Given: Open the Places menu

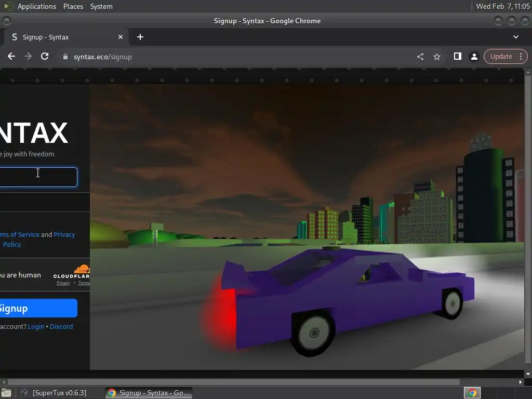Looking at the screenshot, I should pos(73,6).
